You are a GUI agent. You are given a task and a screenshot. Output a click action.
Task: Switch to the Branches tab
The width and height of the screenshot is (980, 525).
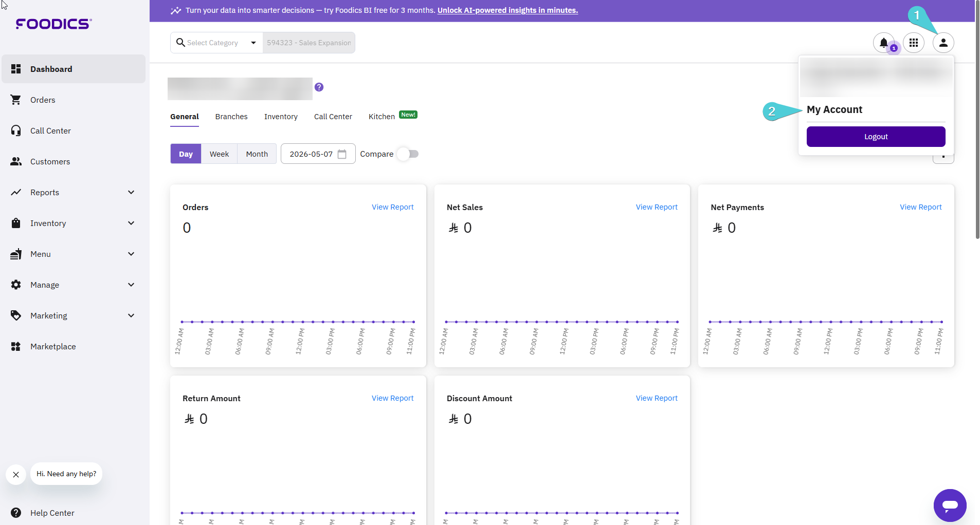pyautogui.click(x=231, y=117)
